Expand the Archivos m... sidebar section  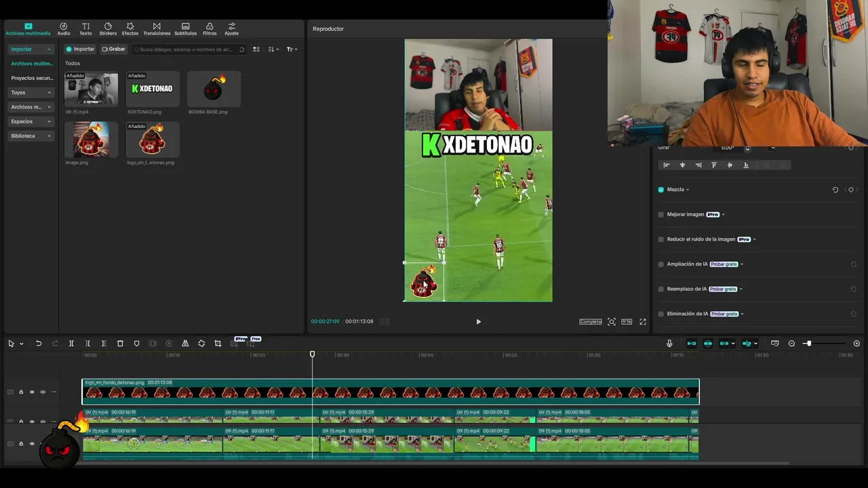31,107
